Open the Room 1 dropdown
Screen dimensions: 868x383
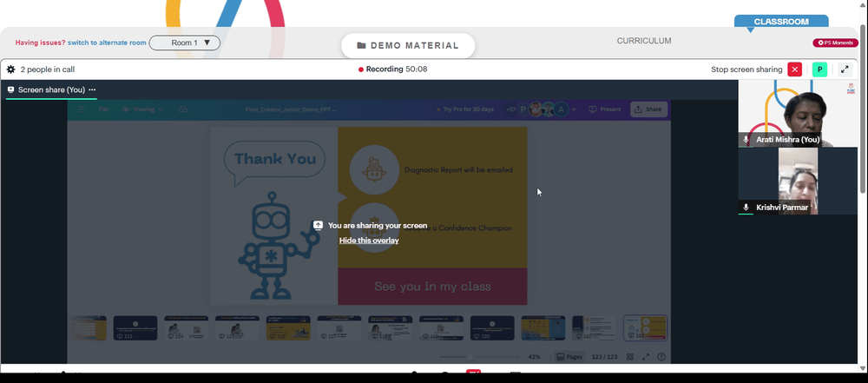[184, 43]
